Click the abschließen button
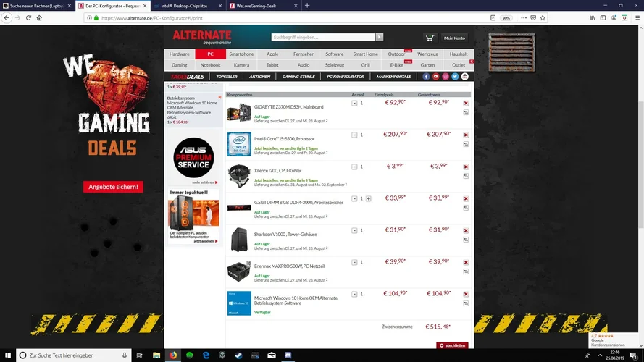Screen dimensions: 644x362 point(452,345)
